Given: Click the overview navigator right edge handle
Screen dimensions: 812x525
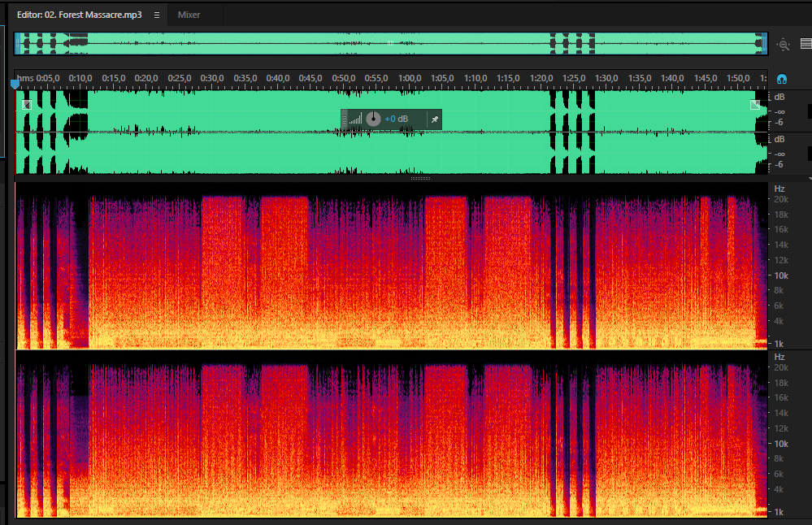Looking at the screenshot, I should pos(764,44).
